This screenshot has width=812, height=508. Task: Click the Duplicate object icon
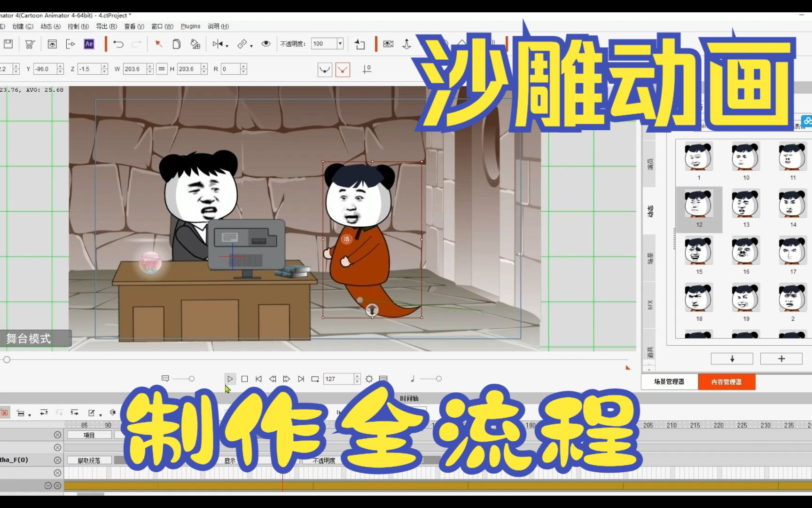click(177, 44)
